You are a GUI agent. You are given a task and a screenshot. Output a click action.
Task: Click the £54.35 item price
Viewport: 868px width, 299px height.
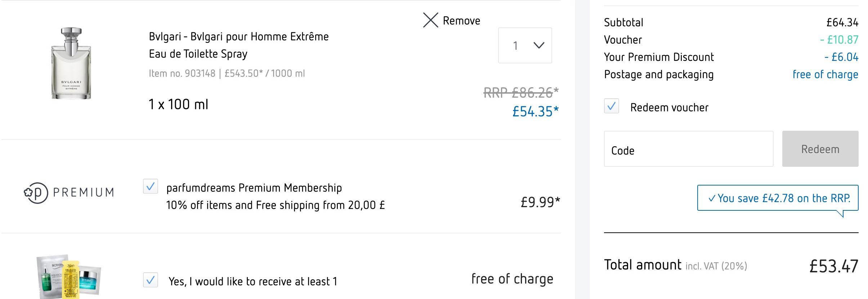535,111
